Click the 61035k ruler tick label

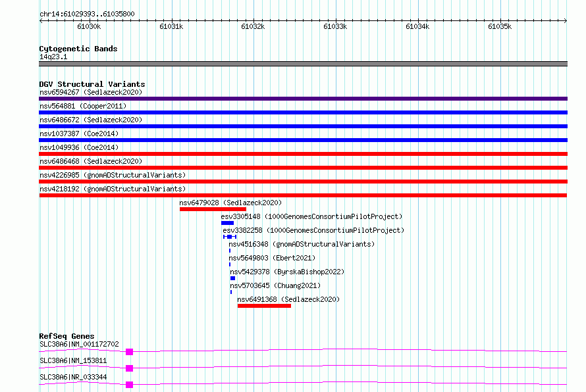coord(500,26)
